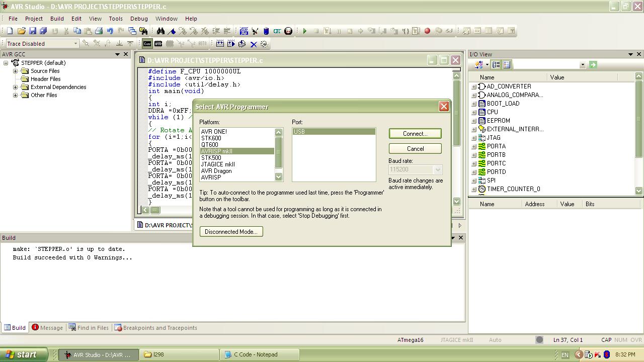The image size is (644, 362).
Task: Click the Header Files folder
Action: (x=45, y=79)
